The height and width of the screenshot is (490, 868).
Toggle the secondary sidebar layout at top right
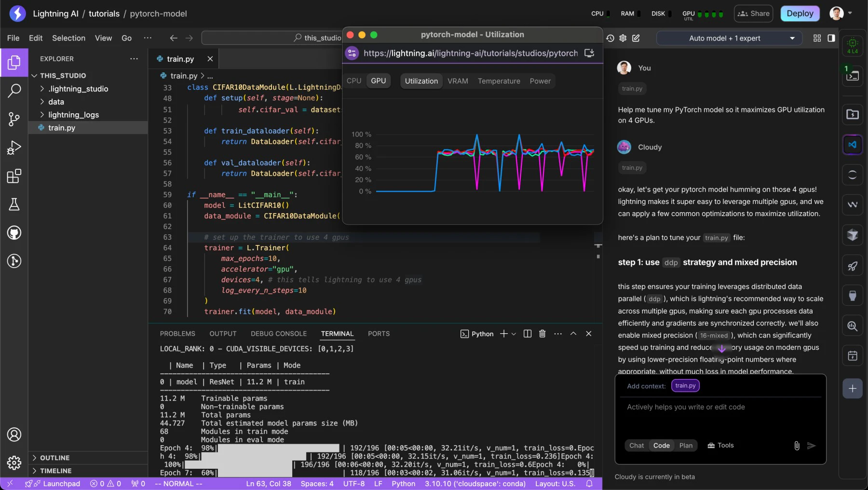831,38
